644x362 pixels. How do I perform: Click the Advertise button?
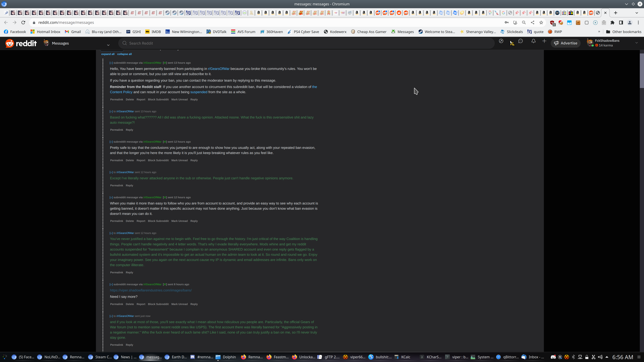[566, 43]
